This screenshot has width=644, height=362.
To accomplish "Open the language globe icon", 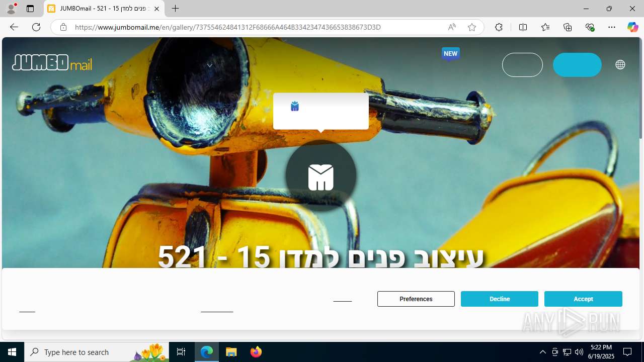I will click(620, 64).
